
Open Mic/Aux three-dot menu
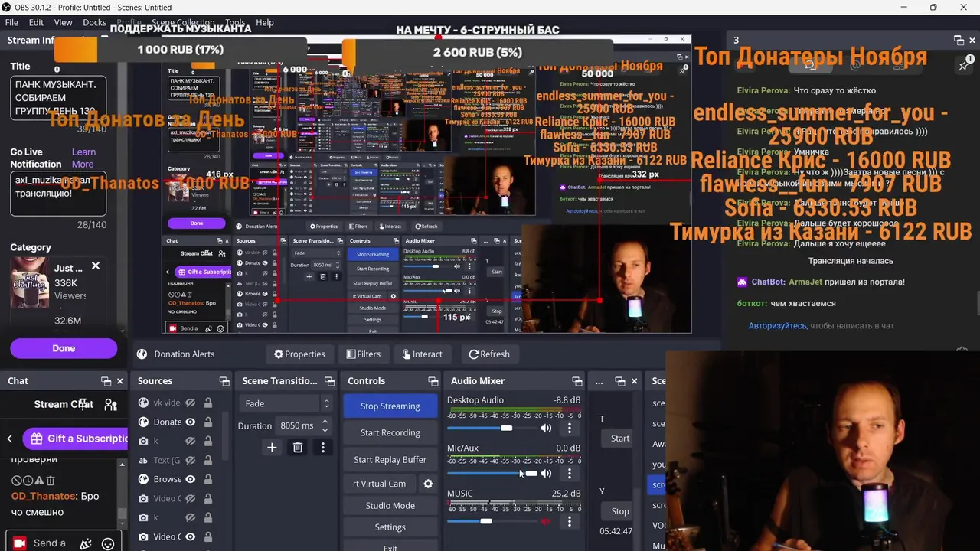(569, 474)
